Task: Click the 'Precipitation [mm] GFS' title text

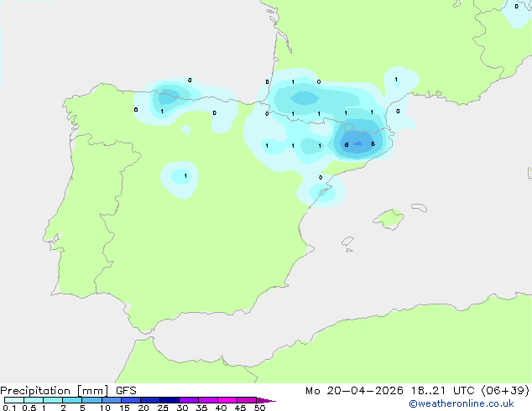Action: pos(68,391)
